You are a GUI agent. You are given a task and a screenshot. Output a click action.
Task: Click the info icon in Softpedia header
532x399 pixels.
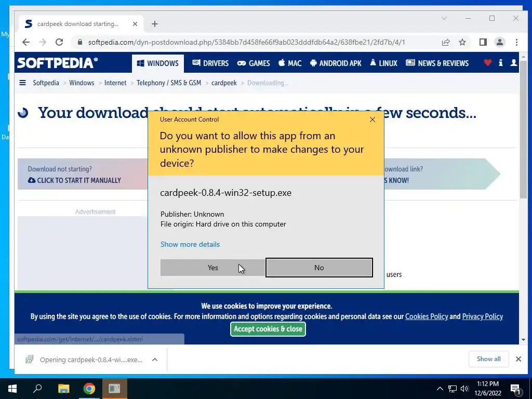(x=501, y=62)
